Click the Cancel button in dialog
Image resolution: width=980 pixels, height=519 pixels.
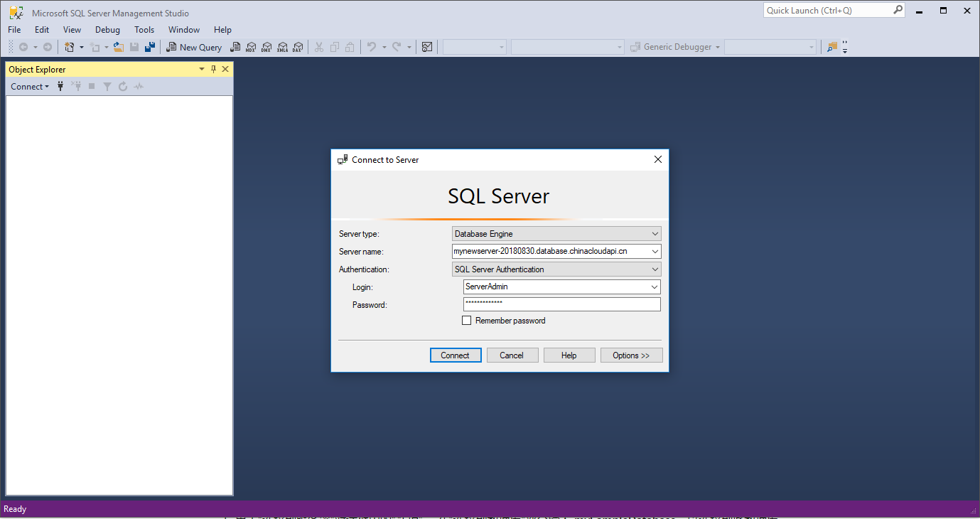tap(512, 355)
